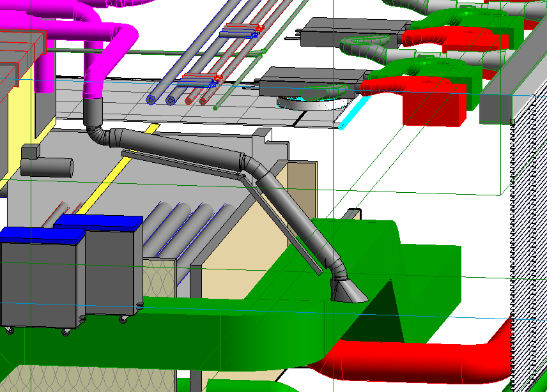The image size is (547, 392).
Task: Select the upper blue and red valve assembly
Action: (x=241, y=31)
